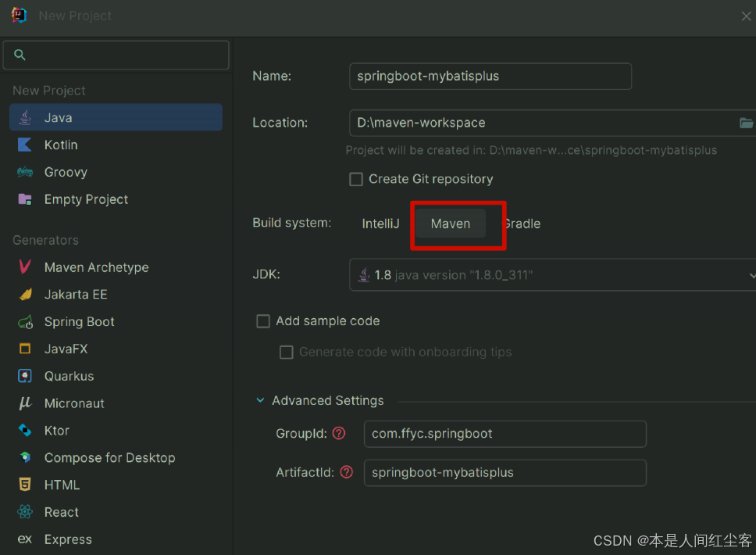
Task: Click the Maven Archetype icon
Action: (24, 267)
